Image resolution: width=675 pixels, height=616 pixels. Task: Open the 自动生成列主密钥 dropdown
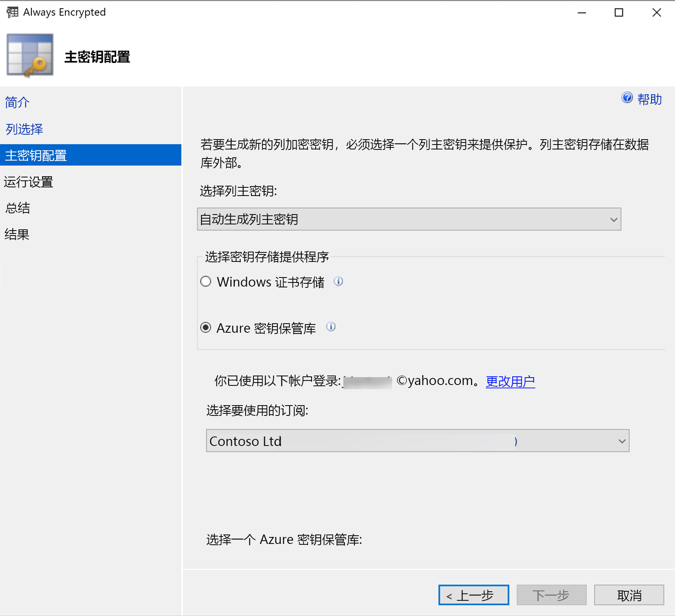click(614, 219)
